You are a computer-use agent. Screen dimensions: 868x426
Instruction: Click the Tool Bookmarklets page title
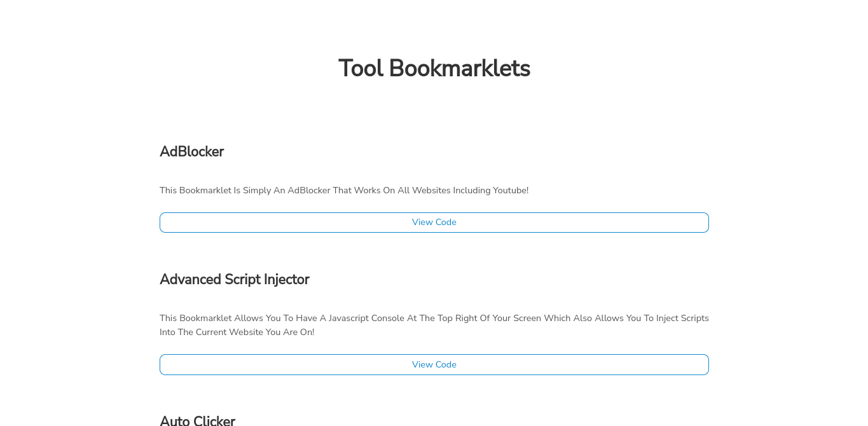434,69
